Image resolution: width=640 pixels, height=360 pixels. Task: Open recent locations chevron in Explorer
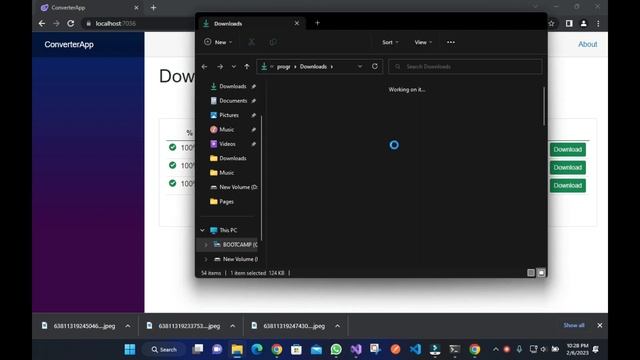pyautogui.click(x=233, y=67)
